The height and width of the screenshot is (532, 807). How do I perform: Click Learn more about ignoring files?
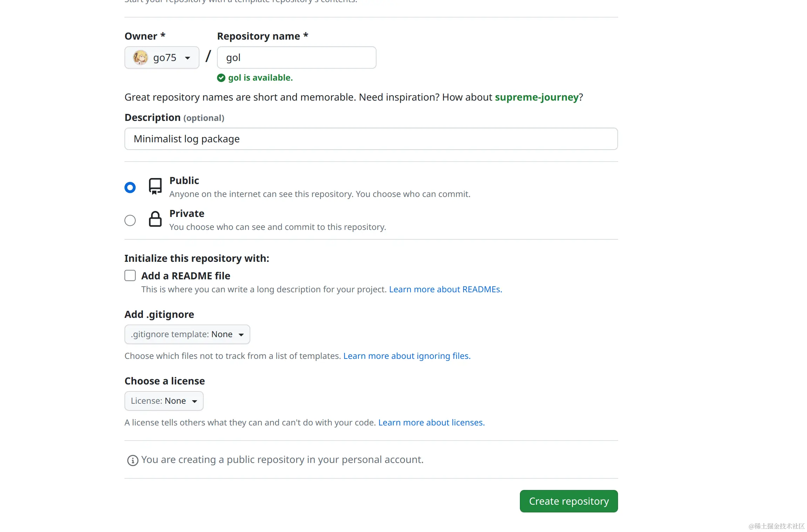[x=407, y=356]
